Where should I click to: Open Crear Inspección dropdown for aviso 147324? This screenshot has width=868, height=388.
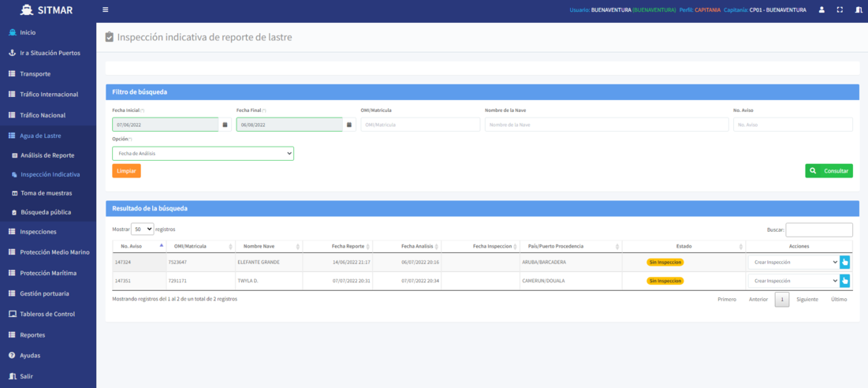792,262
